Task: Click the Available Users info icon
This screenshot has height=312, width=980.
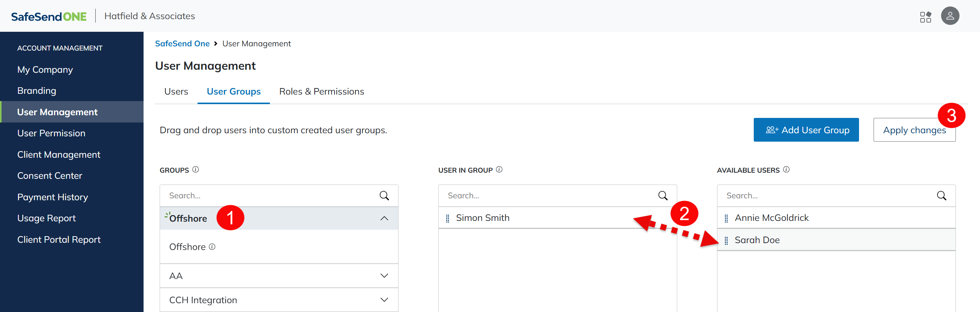Action: [786, 170]
